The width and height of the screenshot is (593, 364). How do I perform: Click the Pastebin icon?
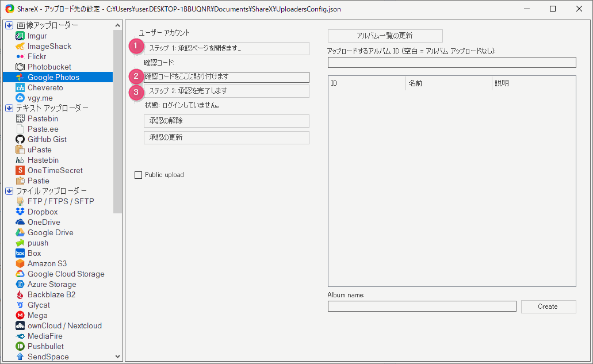[20, 118]
